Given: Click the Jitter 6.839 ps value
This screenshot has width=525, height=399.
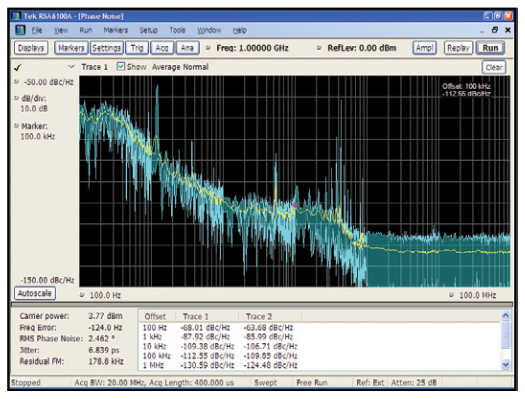Looking at the screenshot, I should click(104, 350).
